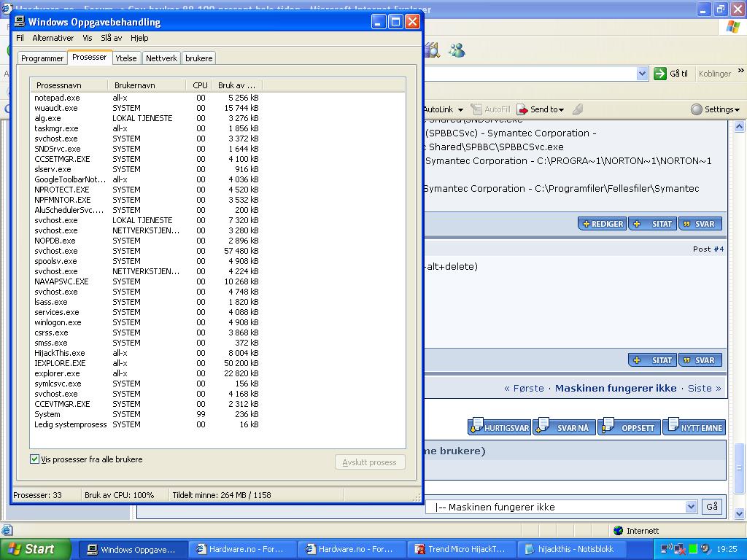747x560 pixels.
Task: Click the Gå button beside forum dropdown
Action: coord(712,507)
